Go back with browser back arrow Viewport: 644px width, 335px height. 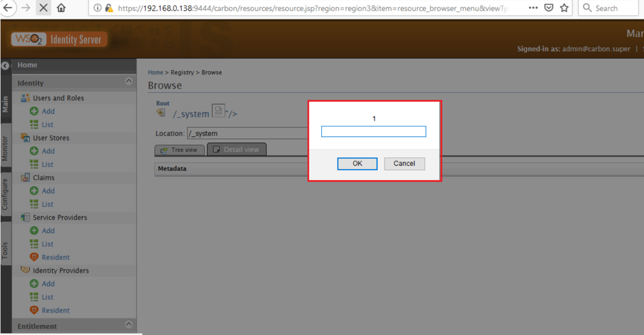point(8,8)
